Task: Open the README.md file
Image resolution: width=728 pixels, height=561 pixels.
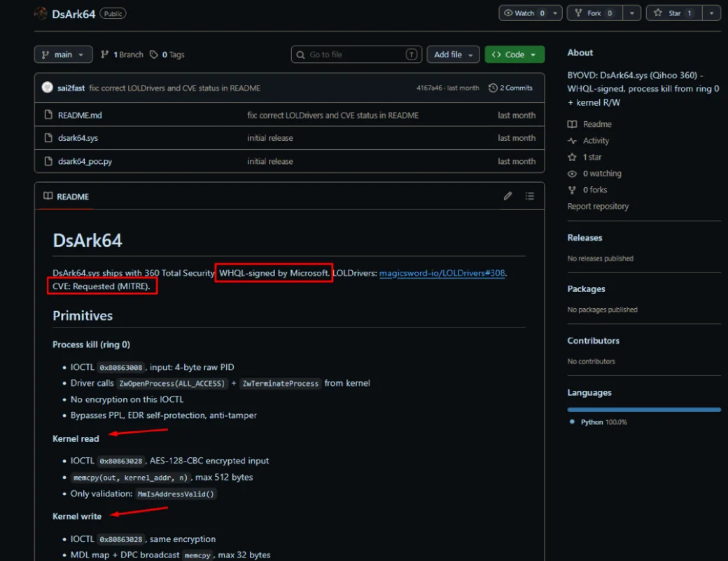Action: pyautogui.click(x=80, y=115)
